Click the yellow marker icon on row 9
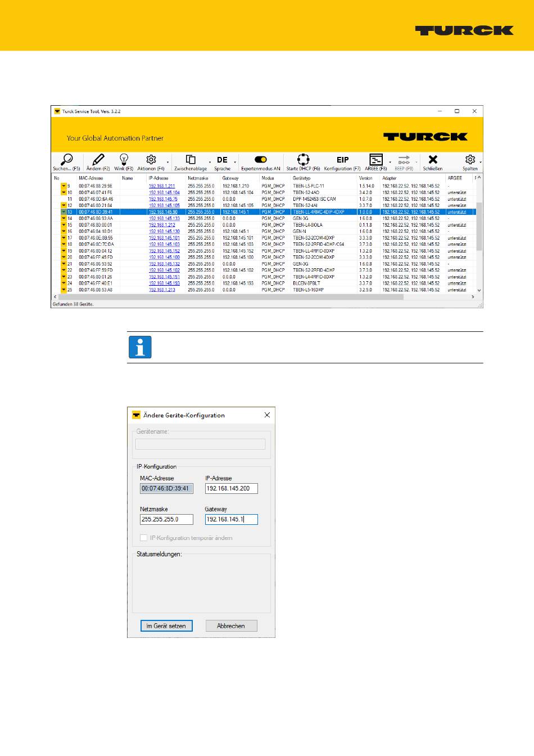This screenshot has width=534, height=756. coord(64,186)
